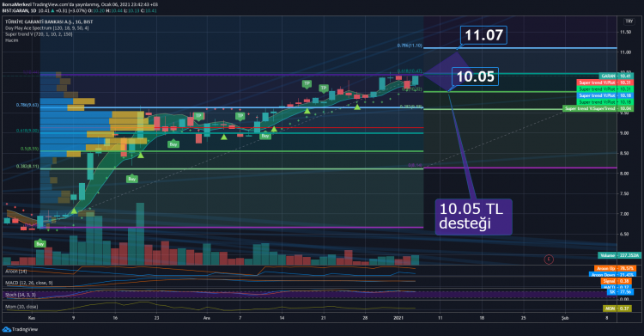Click the TradingView logo at the bottom left
Image resolution: width=644 pixels, height=336 pixels.
coord(20,329)
